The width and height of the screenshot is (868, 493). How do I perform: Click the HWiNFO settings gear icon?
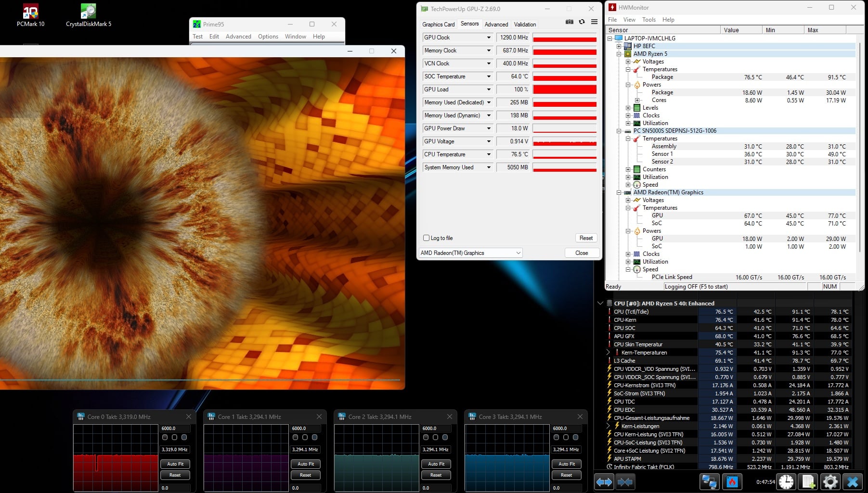pos(830,481)
